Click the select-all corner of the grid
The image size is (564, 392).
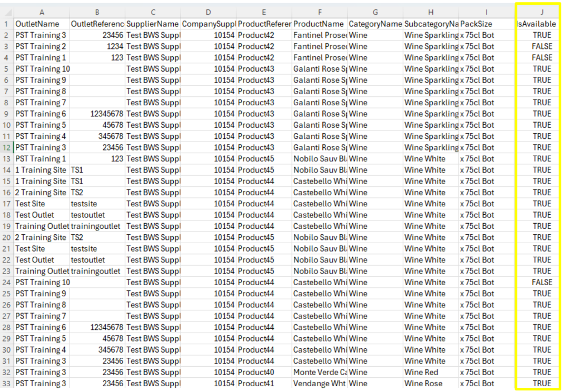click(6, 12)
